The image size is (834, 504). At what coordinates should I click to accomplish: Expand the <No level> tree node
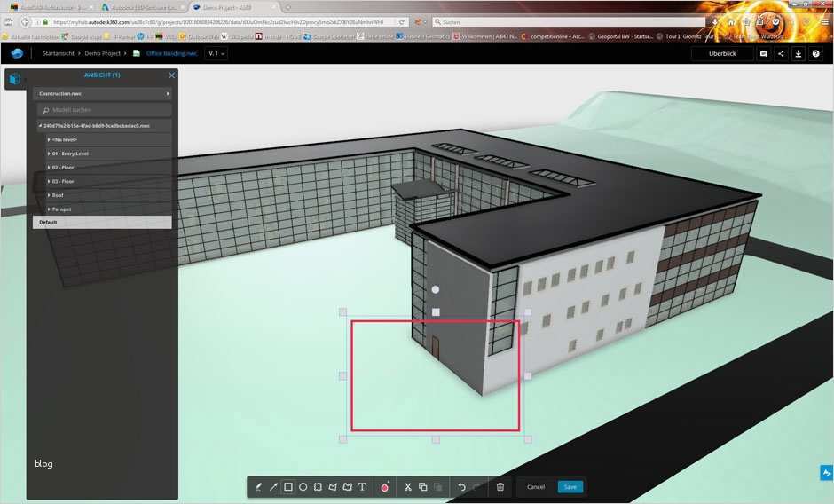point(49,140)
